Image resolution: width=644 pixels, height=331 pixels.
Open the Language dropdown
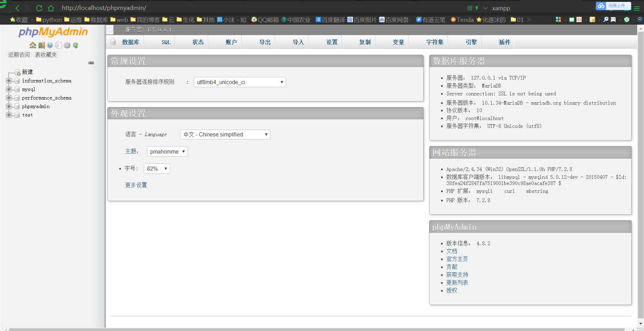pyautogui.click(x=225, y=134)
